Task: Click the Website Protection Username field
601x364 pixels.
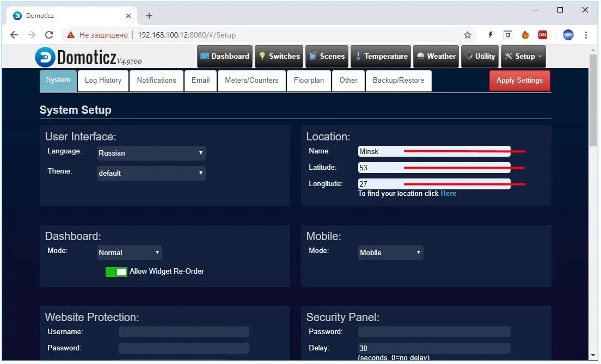Action: (184, 332)
